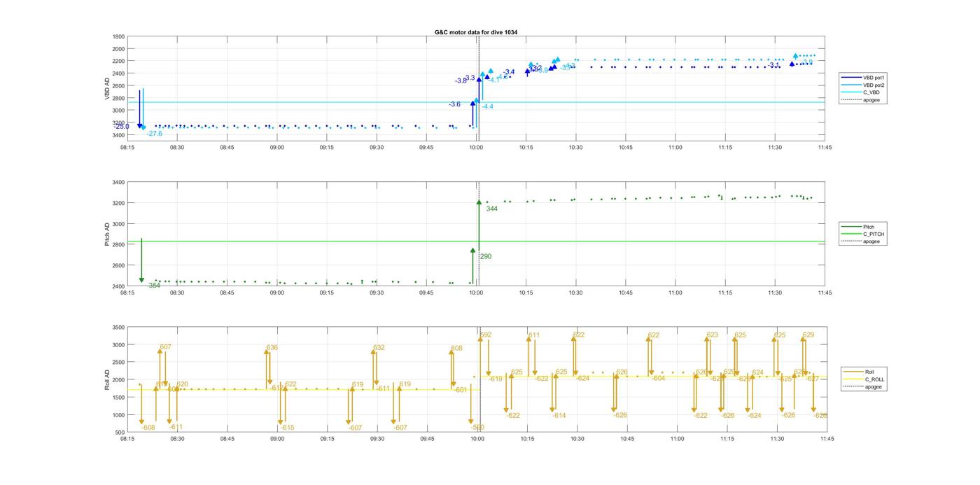Click the '-4.4' label in VBD plot
This screenshot has height=485, width=980.
(487, 106)
